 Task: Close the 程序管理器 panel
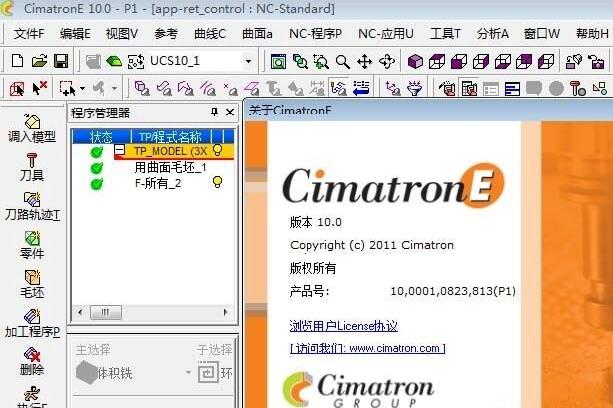click(x=230, y=113)
